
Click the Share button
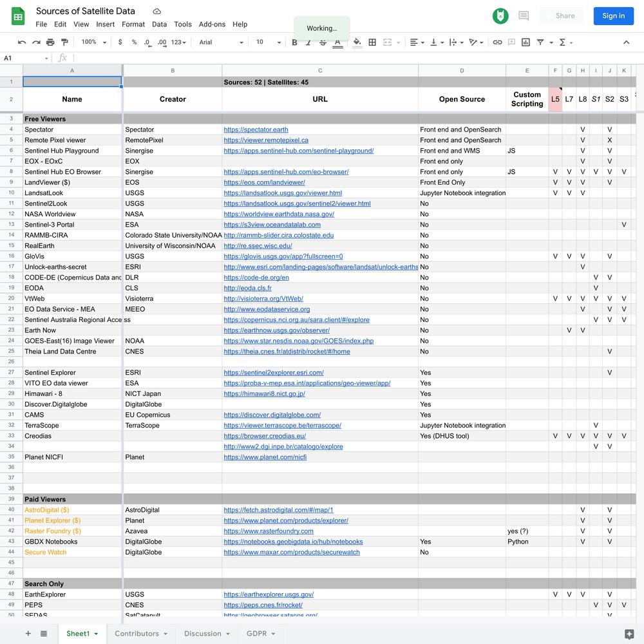(561, 16)
